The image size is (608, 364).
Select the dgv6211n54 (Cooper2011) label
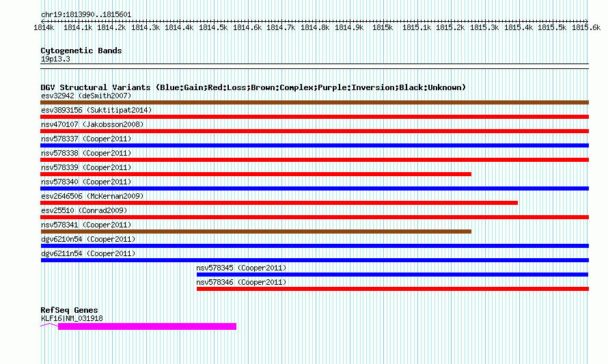[x=88, y=253]
